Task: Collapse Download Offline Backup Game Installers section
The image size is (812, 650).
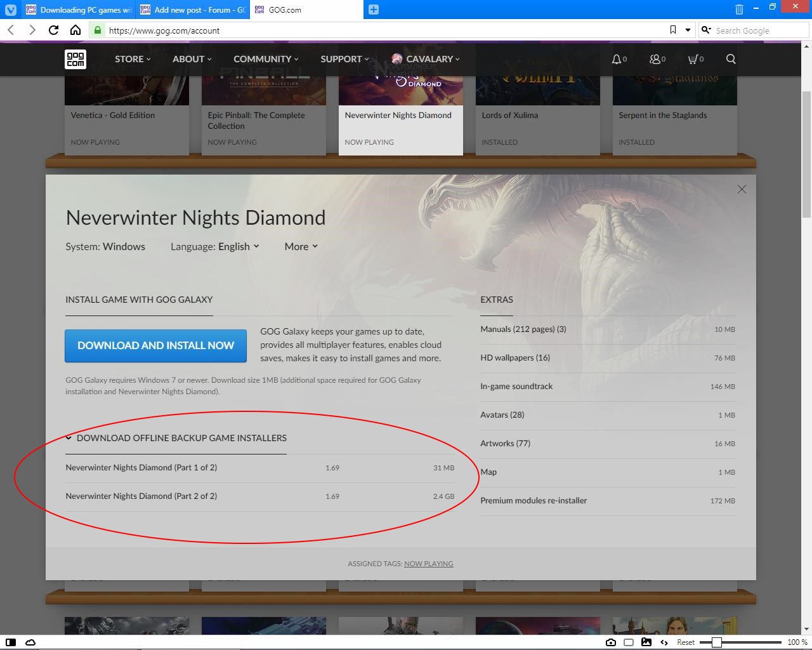Action: pyautogui.click(x=176, y=438)
